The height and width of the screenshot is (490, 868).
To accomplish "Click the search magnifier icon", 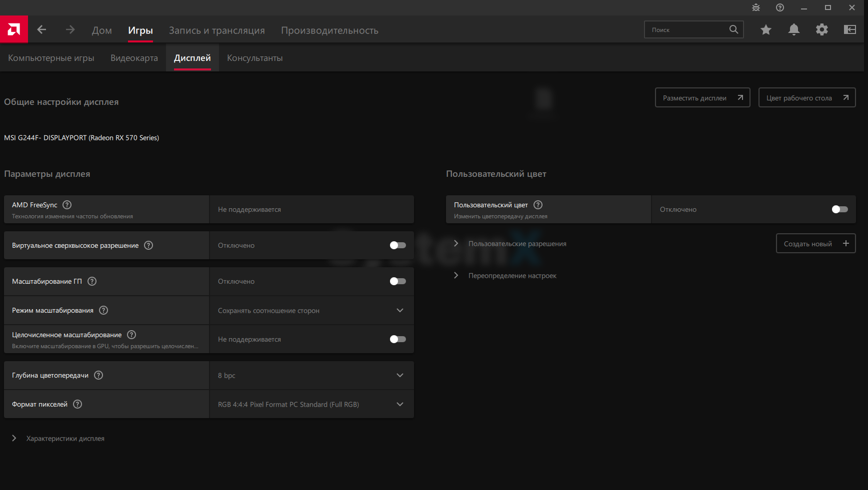I will click(x=733, y=29).
